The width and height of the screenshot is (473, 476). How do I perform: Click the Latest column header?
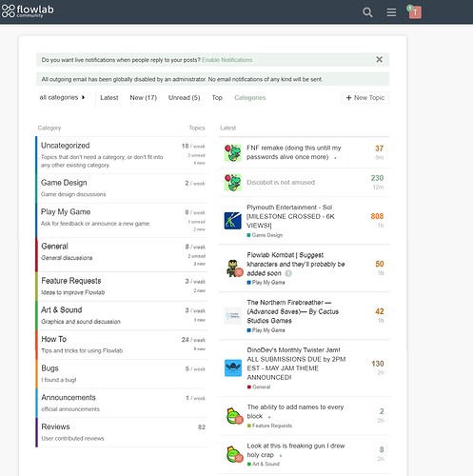tap(227, 128)
